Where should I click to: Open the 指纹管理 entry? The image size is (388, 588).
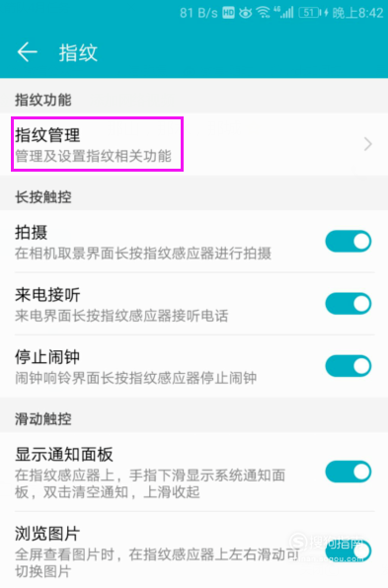[194, 144]
